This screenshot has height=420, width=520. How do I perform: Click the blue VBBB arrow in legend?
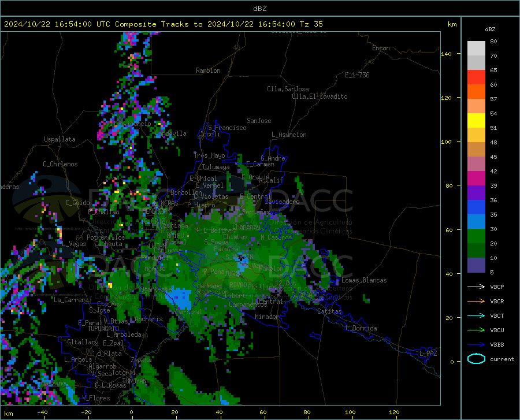(x=476, y=345)
